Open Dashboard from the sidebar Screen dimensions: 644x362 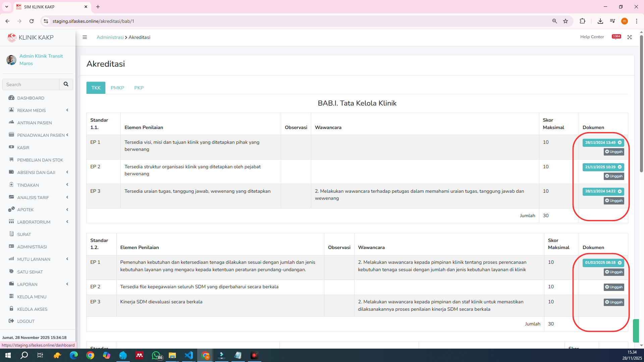point(31,98)
